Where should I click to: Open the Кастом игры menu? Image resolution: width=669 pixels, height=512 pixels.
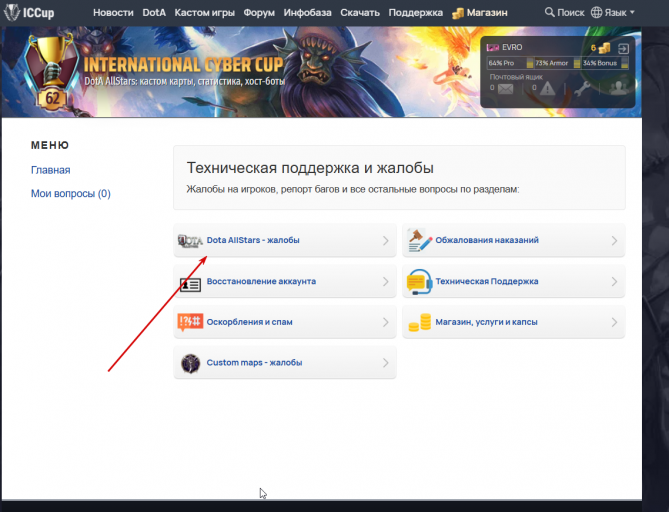204,13
